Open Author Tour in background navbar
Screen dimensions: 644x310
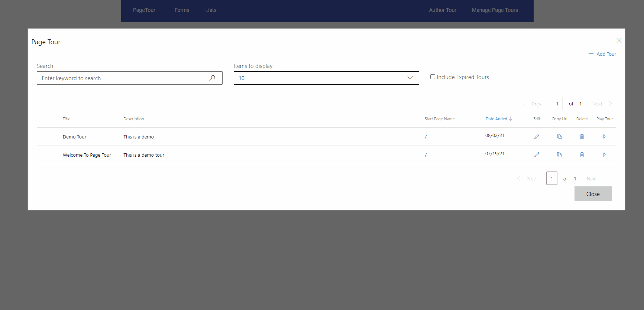(443, 10)
